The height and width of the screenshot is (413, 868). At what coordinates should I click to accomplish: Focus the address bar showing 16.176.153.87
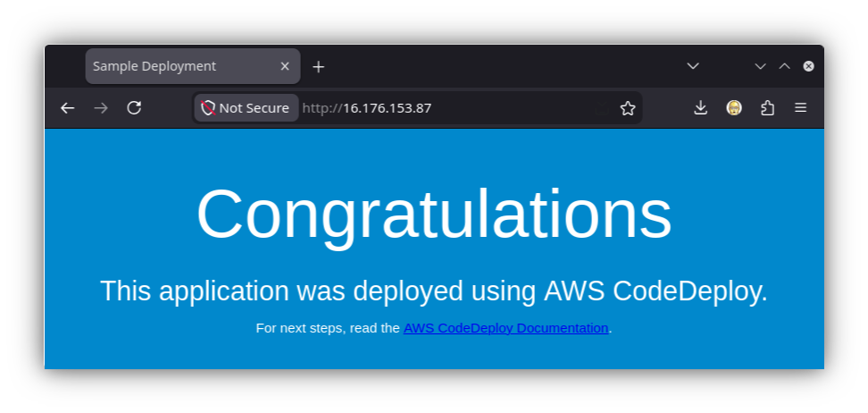click(443, 108)
